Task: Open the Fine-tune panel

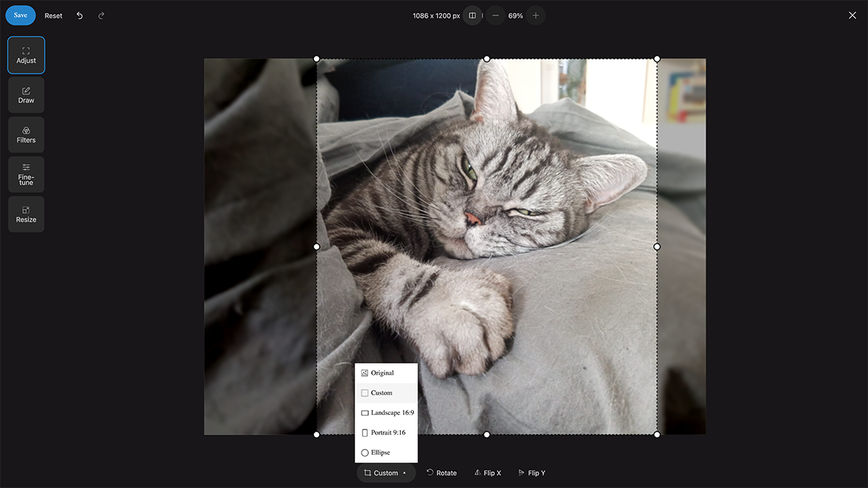Action: coord(26,175)
